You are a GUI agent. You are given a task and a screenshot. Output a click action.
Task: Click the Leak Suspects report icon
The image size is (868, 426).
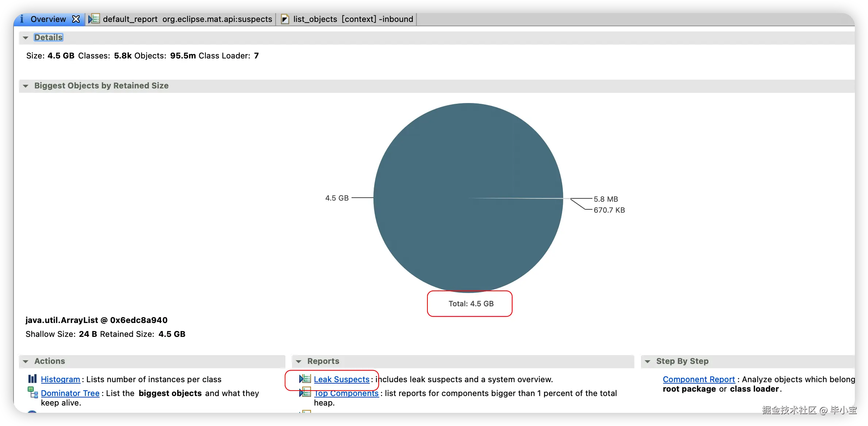(x=305, y=379)
